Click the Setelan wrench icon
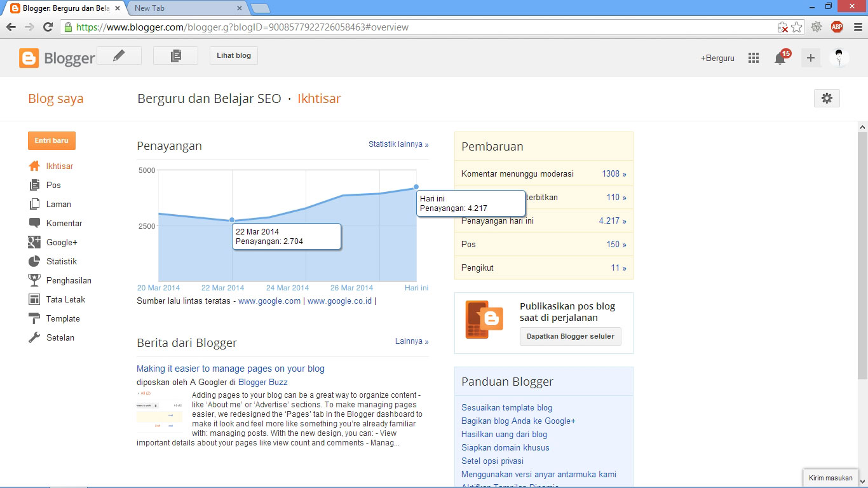 (34, 337)
